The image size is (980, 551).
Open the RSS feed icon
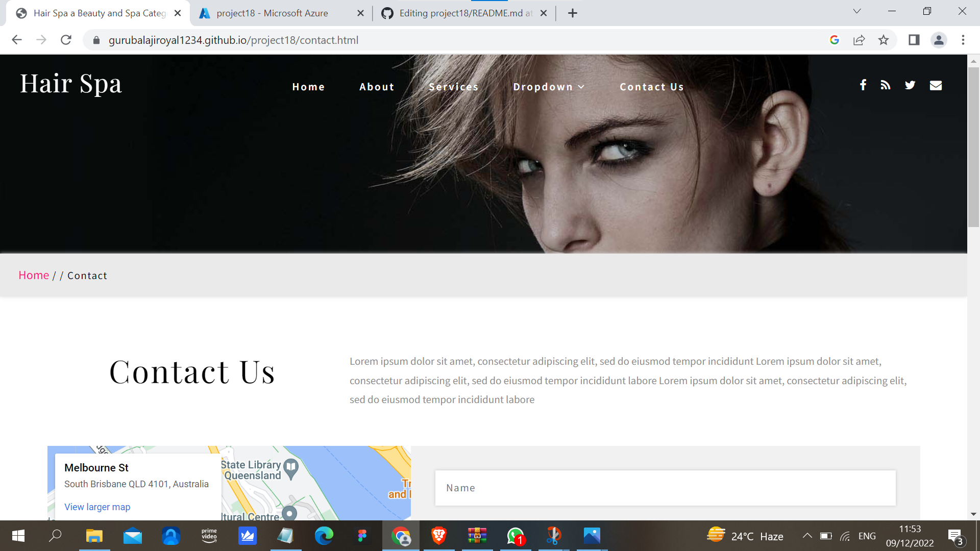pos(886,85)
